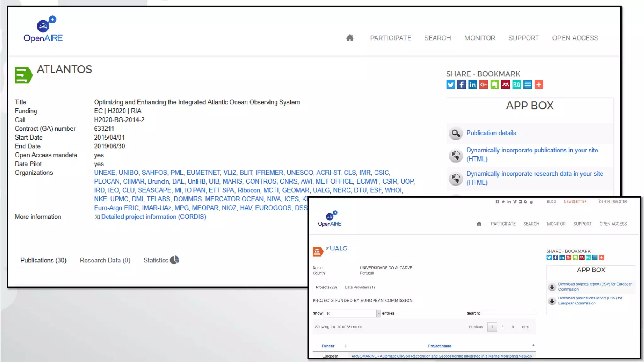Select the Data Providers (1) tab

[359, 287]
